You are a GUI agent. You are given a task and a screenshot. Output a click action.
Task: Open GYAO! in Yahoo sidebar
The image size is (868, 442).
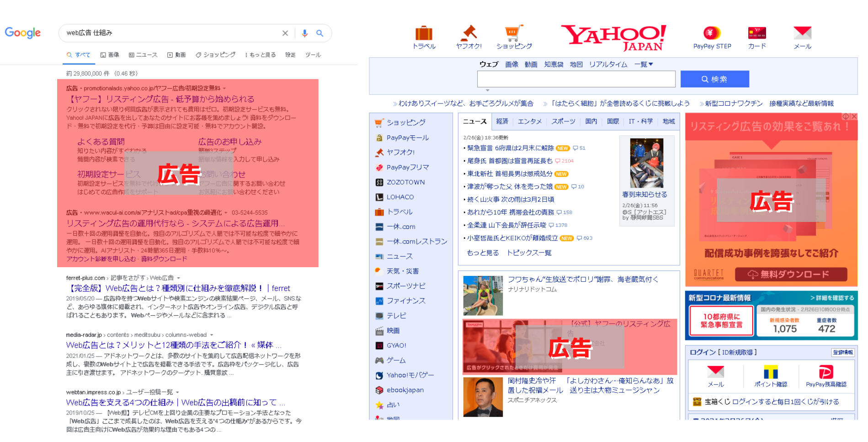396,345
